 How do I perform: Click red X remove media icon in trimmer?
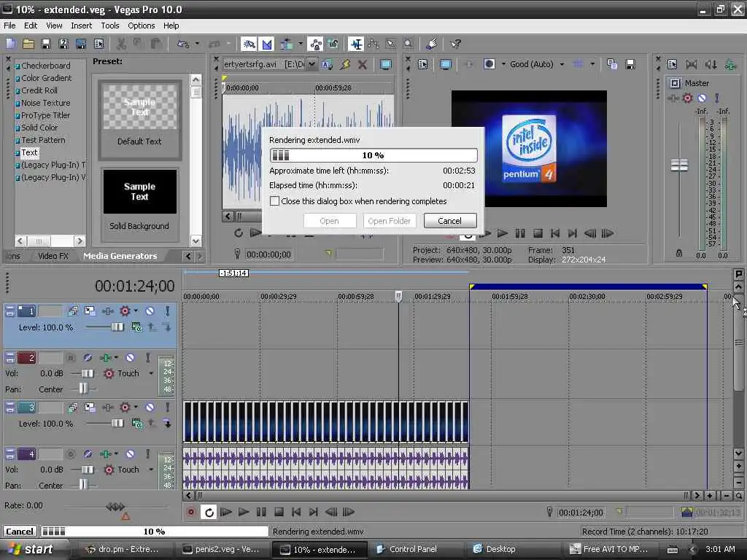coord(363,64)
